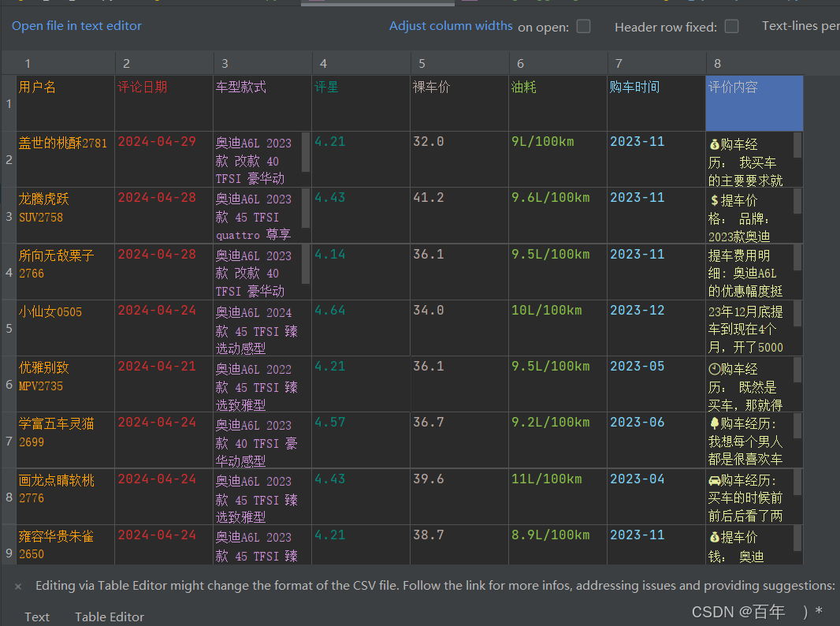The image size is (840, 626).
Task: Select username cell 学富五车灵猫 2699
Action: 65,441
